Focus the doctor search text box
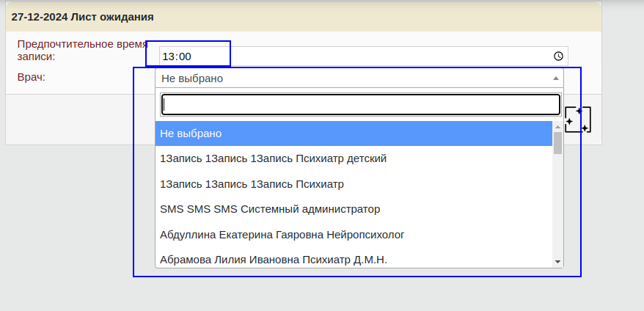Screen dimensions: 644x311 pos(360,104)
